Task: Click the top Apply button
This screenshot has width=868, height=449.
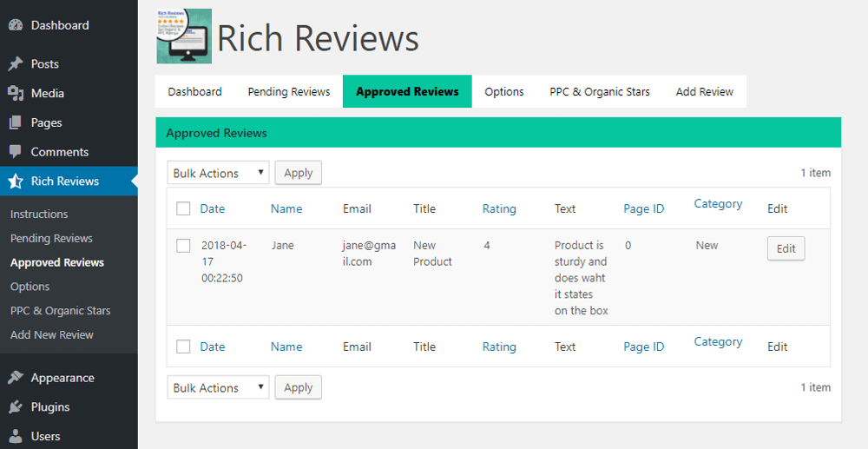Action: (x=299, y=173)
